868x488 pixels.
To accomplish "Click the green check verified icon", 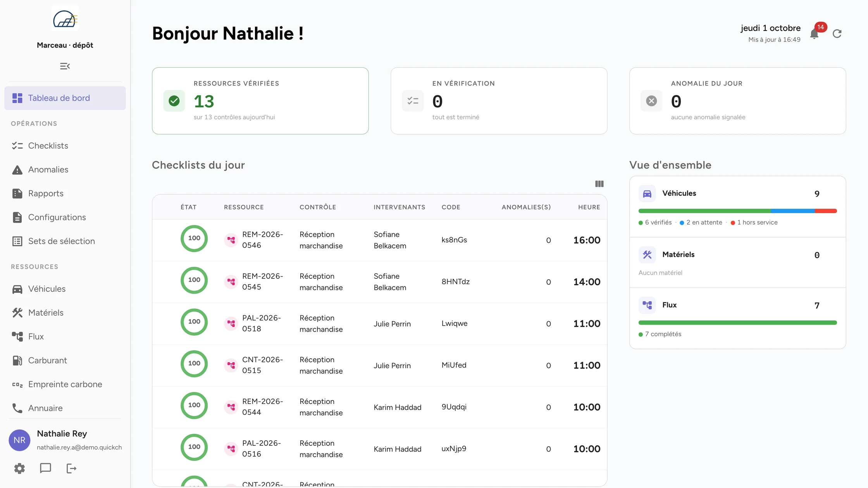I will coord(174,101).
